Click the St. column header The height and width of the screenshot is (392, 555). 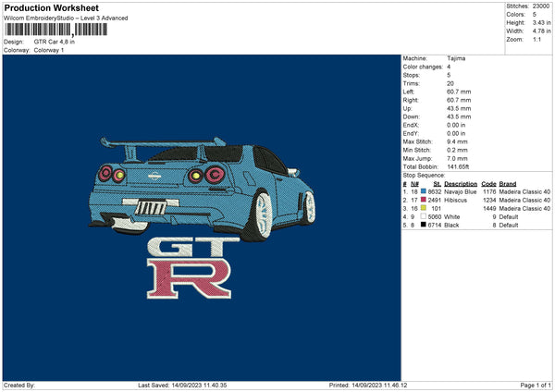point(438,184)
